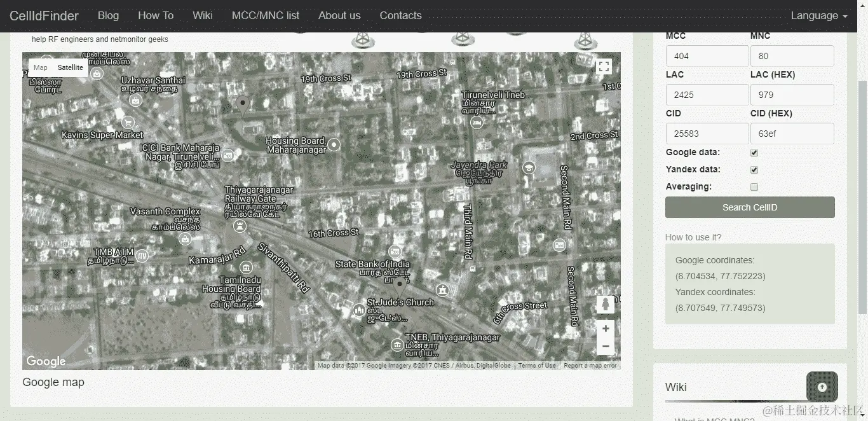Open the How To page
This screenshot has width=868, height=421.
click(156, 16)
